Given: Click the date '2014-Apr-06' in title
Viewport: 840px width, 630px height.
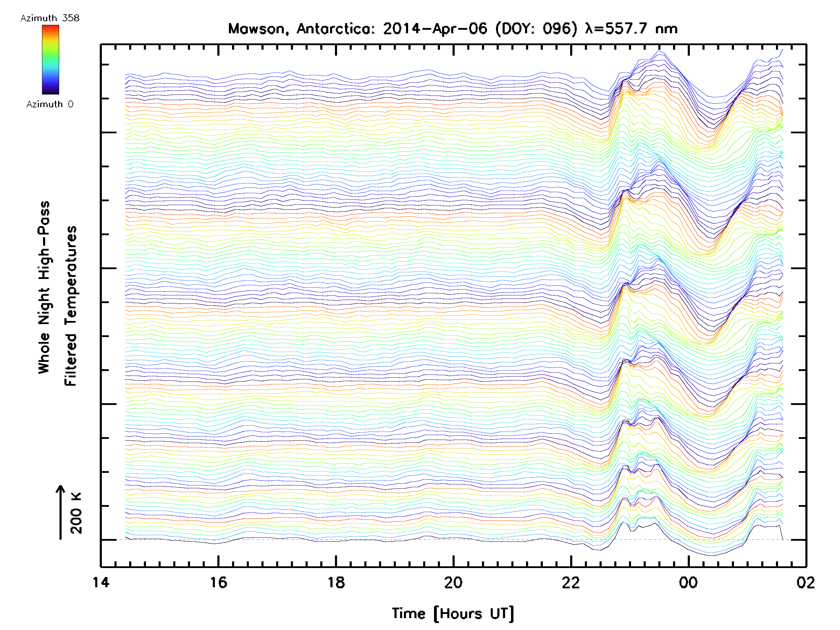Looking at the screenshot, I should tap(435, 29).
